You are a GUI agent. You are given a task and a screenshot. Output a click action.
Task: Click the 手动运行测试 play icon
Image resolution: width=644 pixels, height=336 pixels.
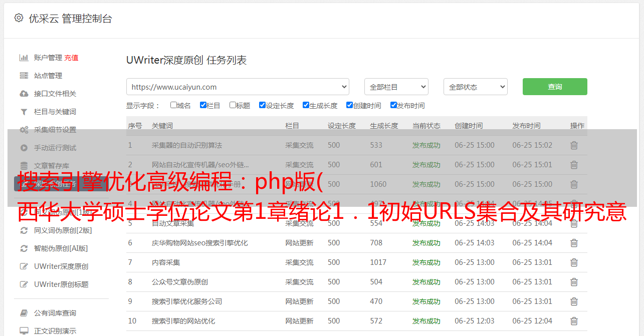(x=24, y=148)
